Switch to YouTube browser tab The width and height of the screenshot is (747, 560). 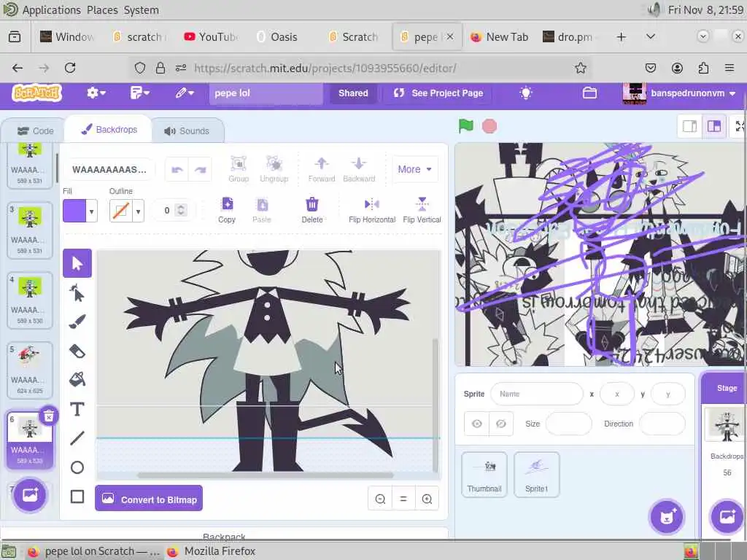[x=211, y=36]
